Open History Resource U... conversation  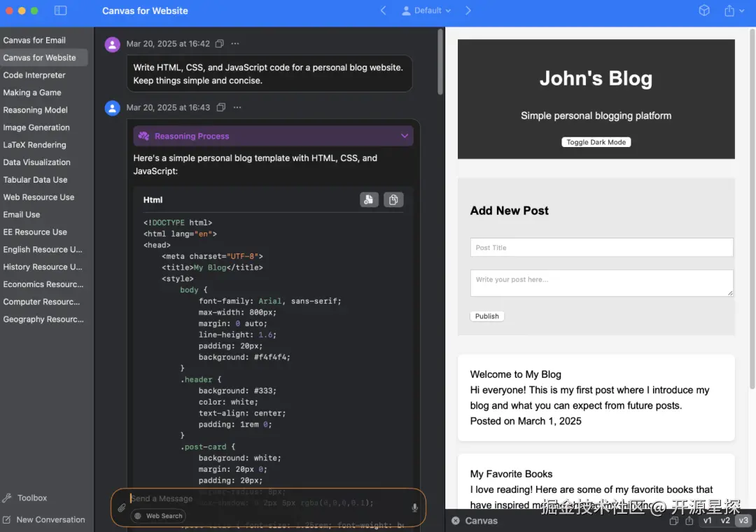point(44,267)
